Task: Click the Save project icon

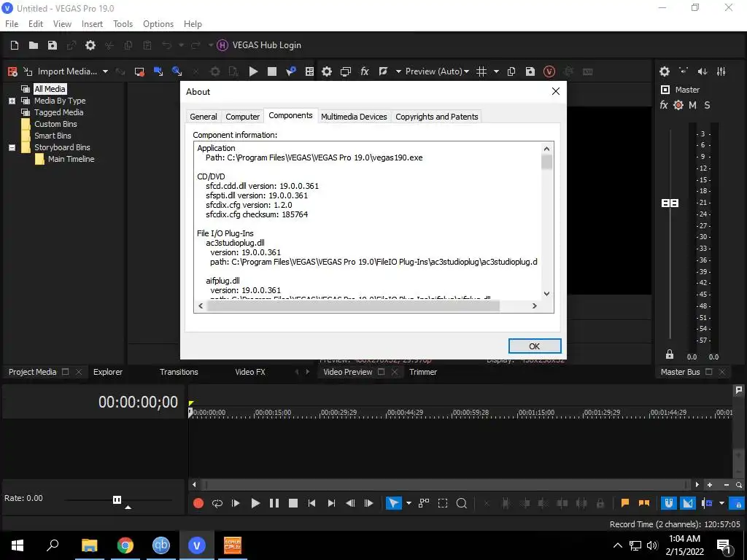Action: 53,45
